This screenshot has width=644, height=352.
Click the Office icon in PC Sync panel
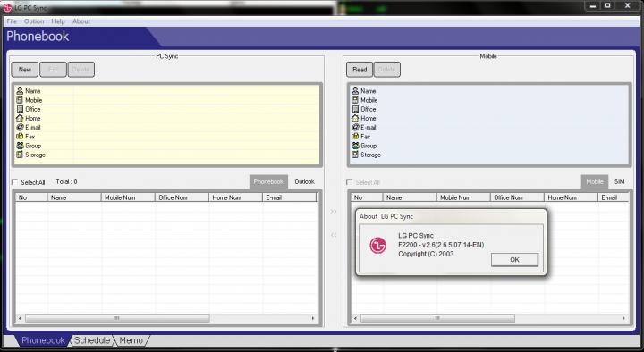tap(20, 109)
